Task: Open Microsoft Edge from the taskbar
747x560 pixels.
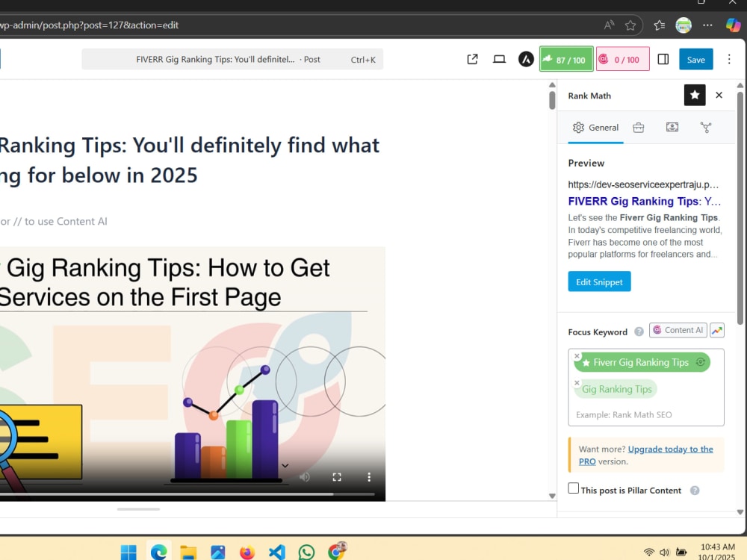Action: point(158,552)
